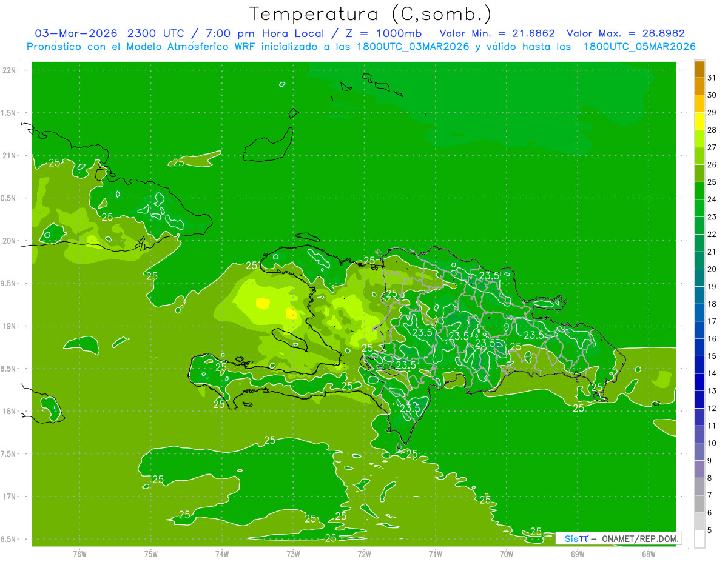Click the '70W' longitude axis label
Viewport: 728px width, 562px height.
[506, 554]
